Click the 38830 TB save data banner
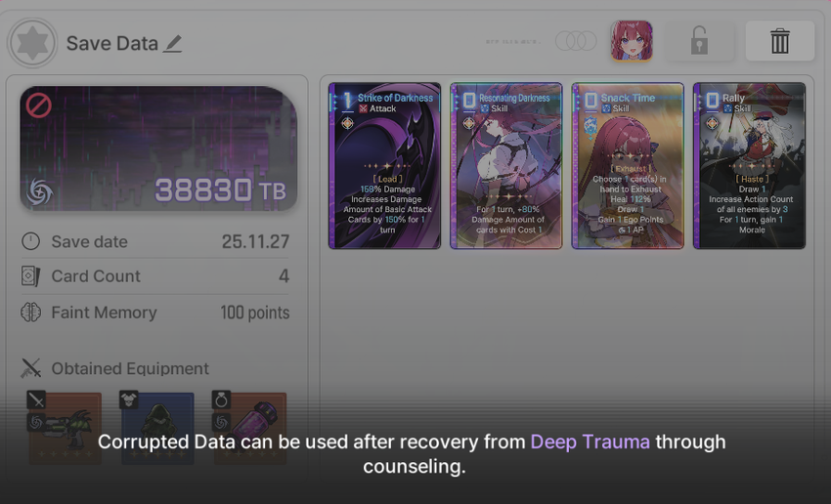Screen dimensions: 831x504 [158, 148]
